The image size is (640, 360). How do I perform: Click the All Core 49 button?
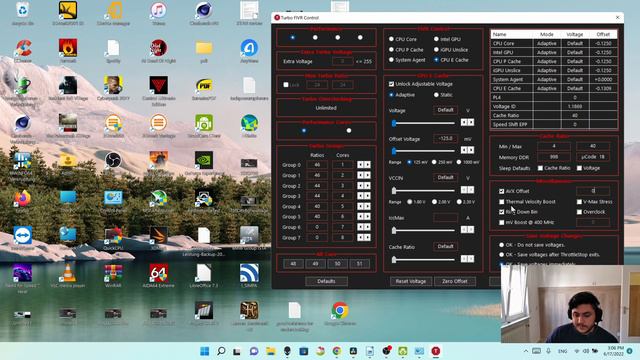pos(315,264)
